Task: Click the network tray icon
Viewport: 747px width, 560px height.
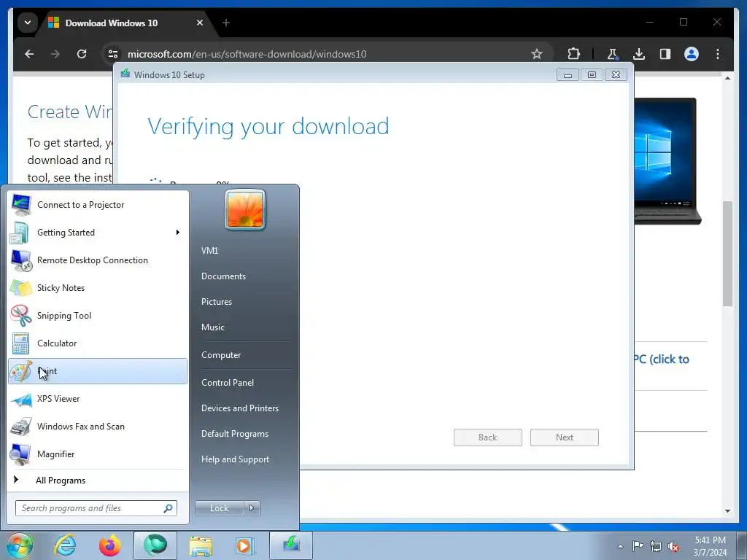Action: click(656, 546)
